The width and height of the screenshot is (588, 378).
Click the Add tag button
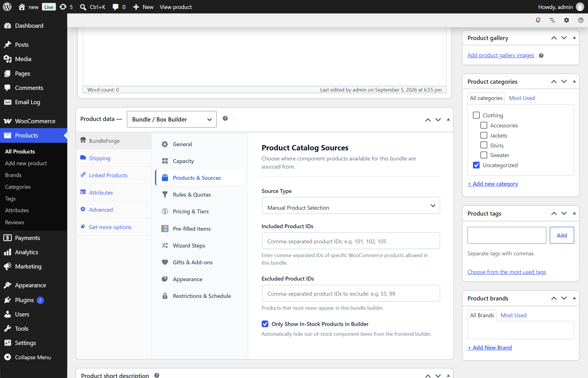pos(562,235)
